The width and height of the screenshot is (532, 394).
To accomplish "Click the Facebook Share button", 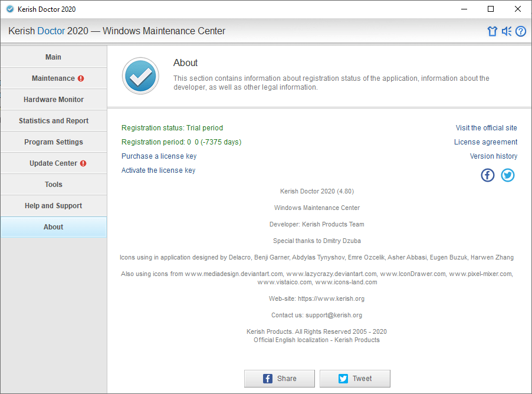I will (280, 379).
